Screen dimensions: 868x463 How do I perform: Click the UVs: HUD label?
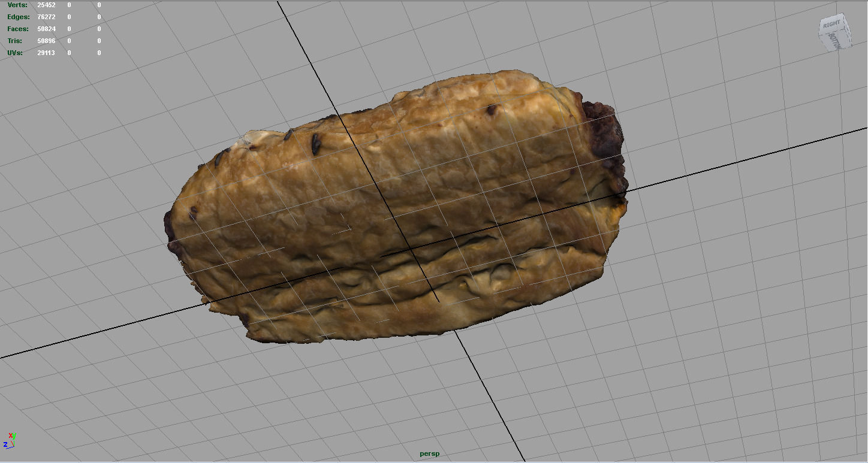tap(15, 53)
